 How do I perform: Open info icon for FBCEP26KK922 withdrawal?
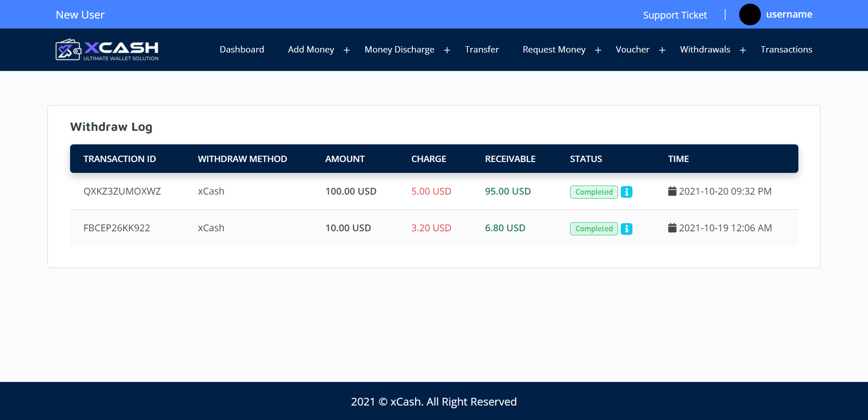tap(626, 229)
